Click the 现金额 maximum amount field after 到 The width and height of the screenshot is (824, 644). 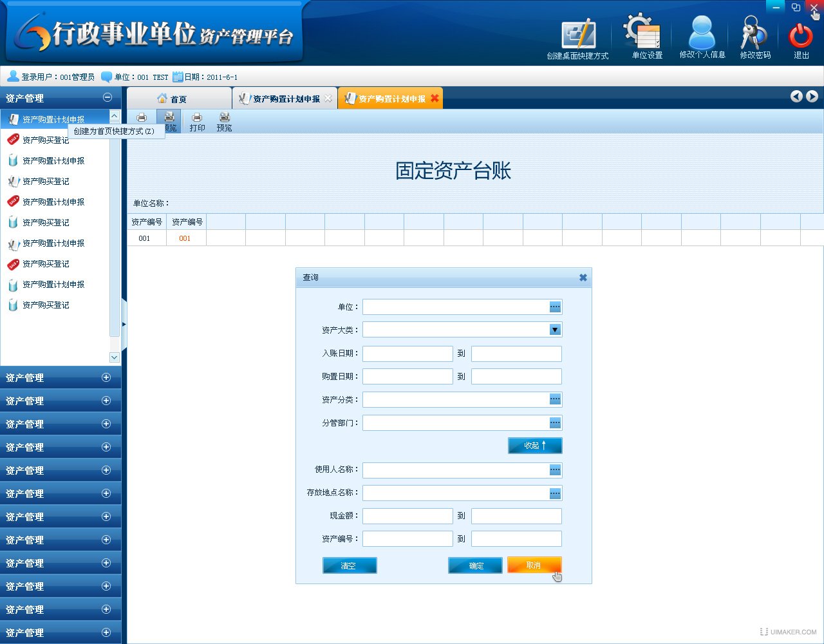point(516,516)
